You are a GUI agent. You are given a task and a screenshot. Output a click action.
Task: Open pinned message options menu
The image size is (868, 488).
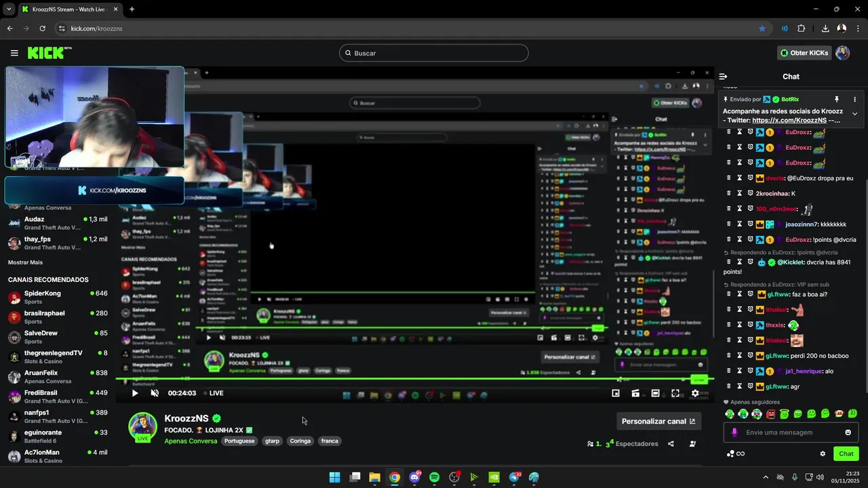tap(854, 100)
